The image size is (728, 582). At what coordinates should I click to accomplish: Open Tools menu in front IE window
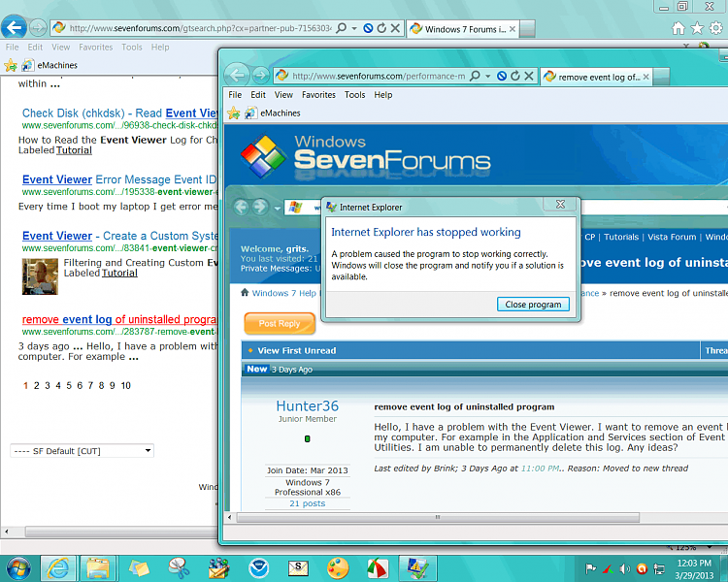click(354, 95)
